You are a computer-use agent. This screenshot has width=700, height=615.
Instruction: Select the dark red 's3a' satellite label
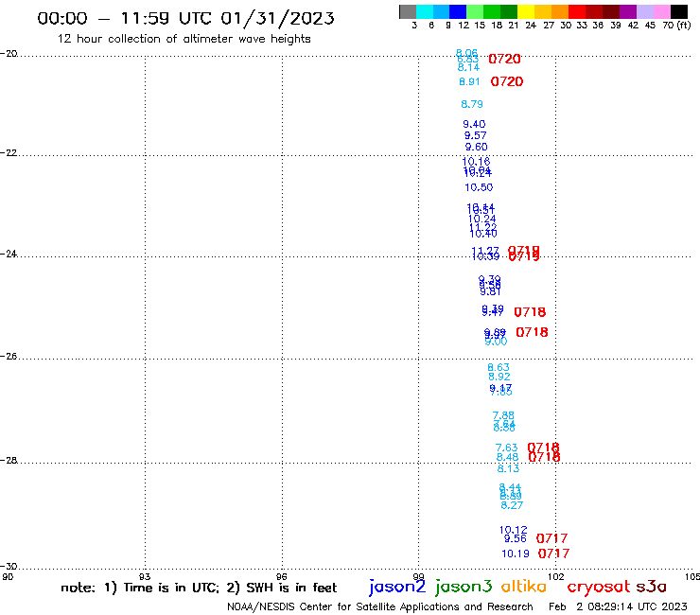tap(651, 587)
